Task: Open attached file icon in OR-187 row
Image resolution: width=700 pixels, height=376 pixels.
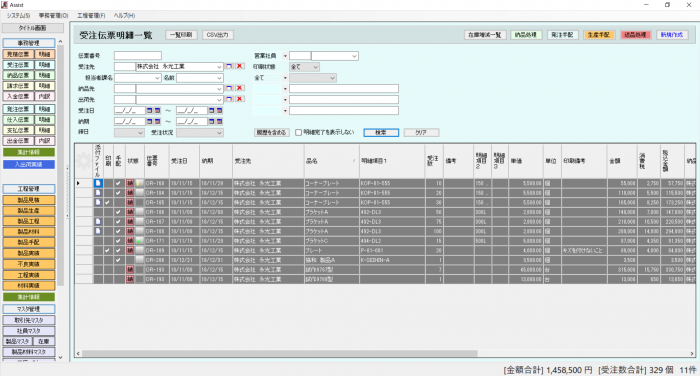Action: [x=98, y=221]
